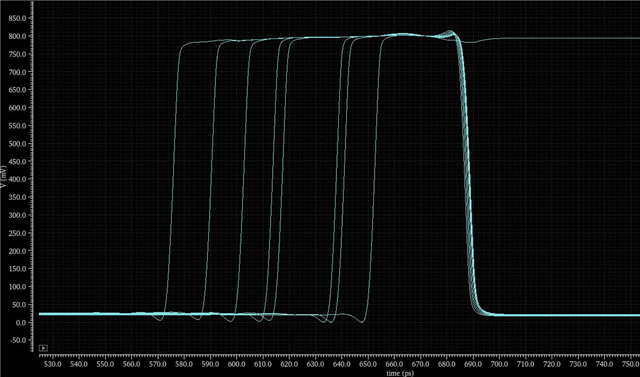Screen dimensions: 640x377
Task: Click the 0.0 tick label on the voltage axis
Action: pyautogui.click(x=21, y=323)
